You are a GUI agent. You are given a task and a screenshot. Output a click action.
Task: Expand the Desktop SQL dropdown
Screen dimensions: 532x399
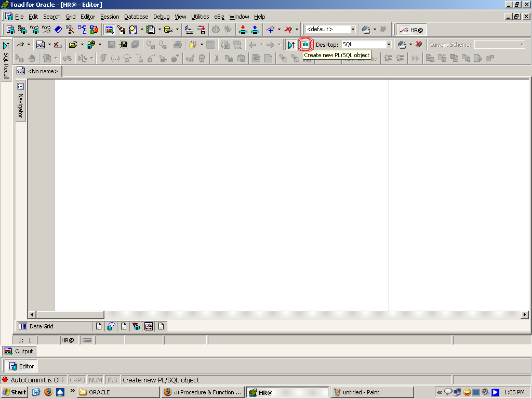point(388,45)
